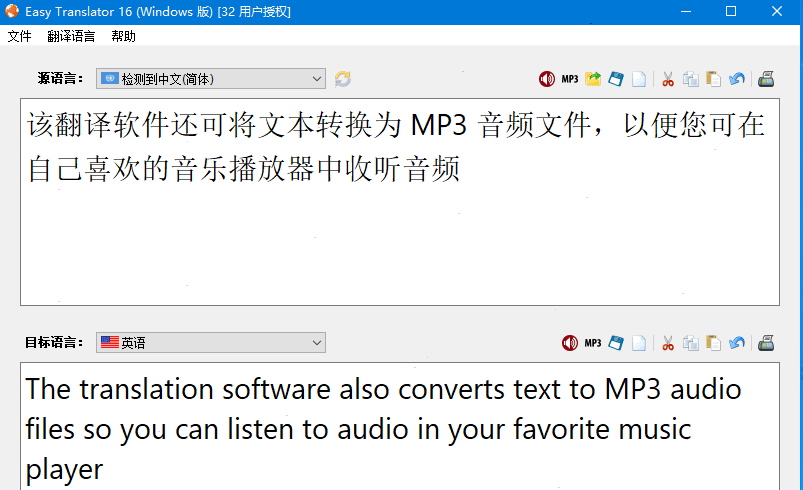Open the 源语言 source language dropdown
803x490 pixels.
(x=211, y=79)
